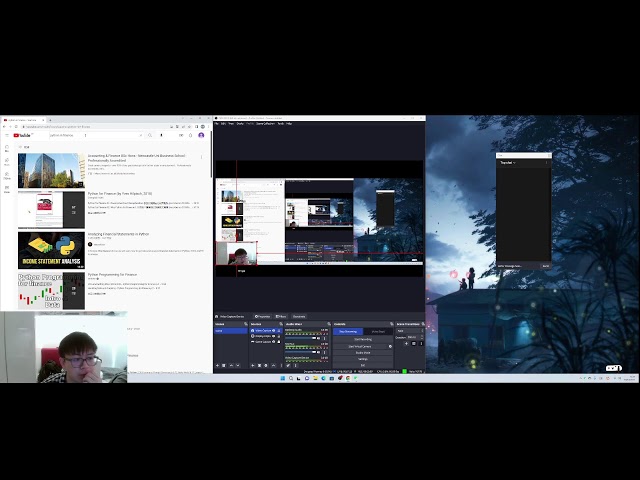Open OBS Tools menu
Viewport: 640px width, 480px height.
pyautogui.click(x=281, y=123)
